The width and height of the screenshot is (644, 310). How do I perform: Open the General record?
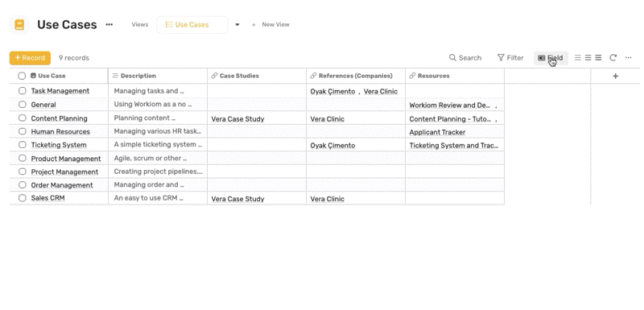(43, 105)
